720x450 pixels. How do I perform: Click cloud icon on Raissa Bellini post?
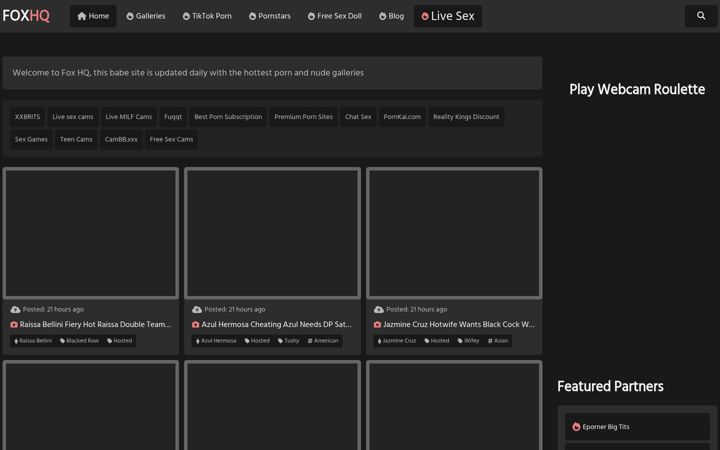coord(15,309)
